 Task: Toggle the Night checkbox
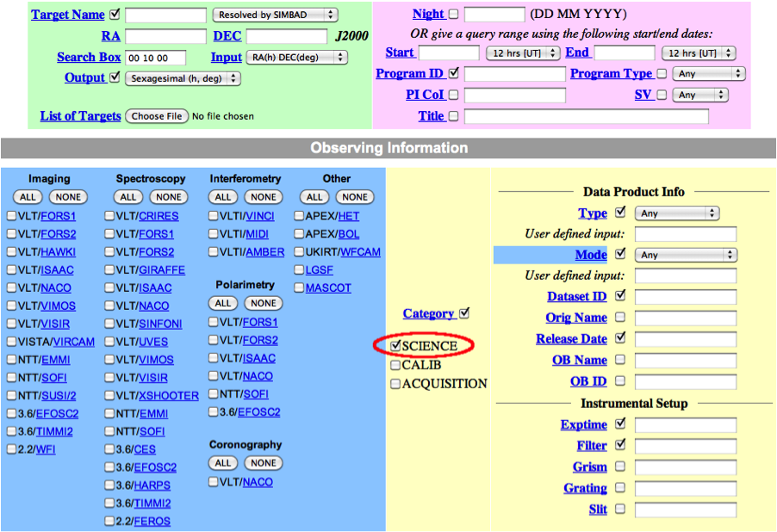click(x=454, y=15)
